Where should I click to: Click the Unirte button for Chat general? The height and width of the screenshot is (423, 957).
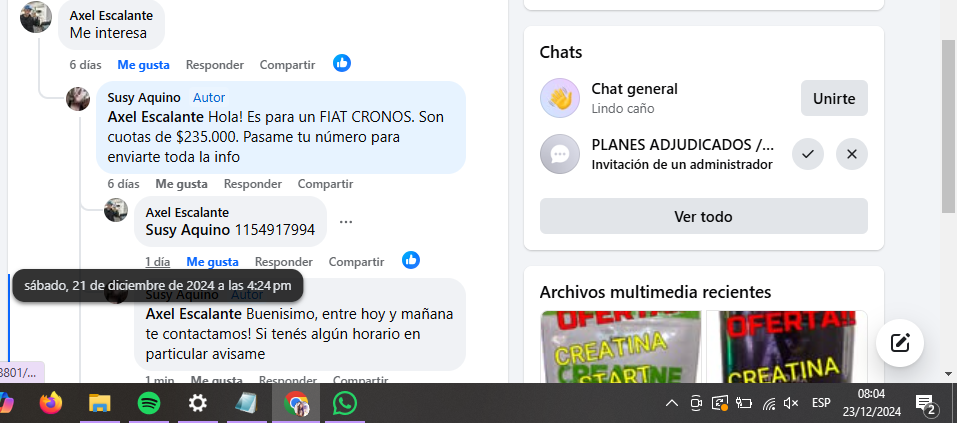coord(834,98)
